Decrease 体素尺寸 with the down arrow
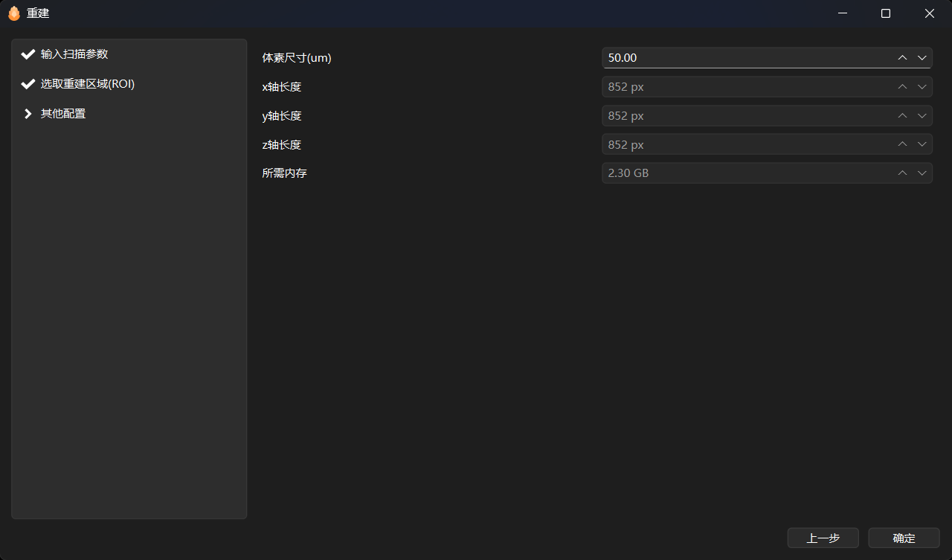This screenshot has width=952, height=560. [x=922, y=58]
